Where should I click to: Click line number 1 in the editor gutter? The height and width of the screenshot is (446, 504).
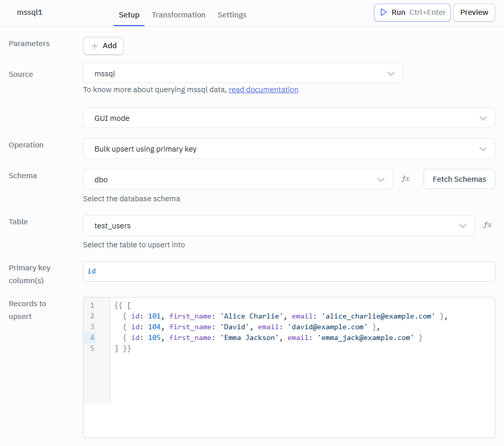(92, 305)
